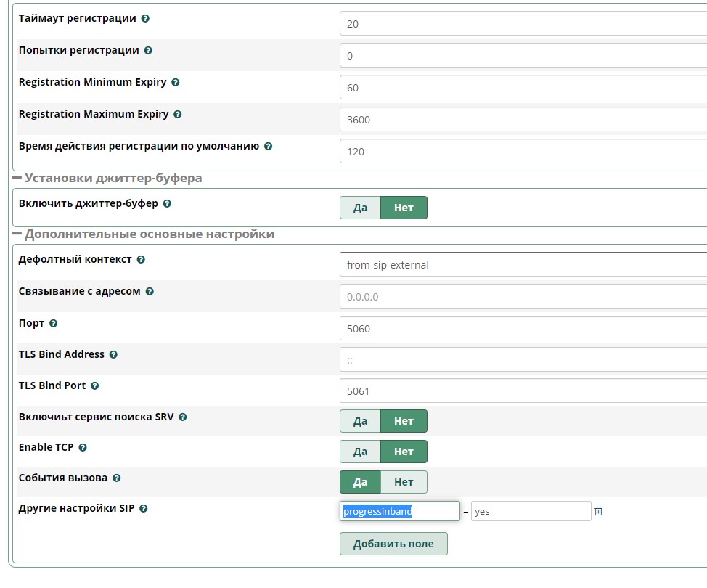This screenshot has height=588, width=707.
Task: Click the Связывание с адресом input field
Action: coord(523,297)
